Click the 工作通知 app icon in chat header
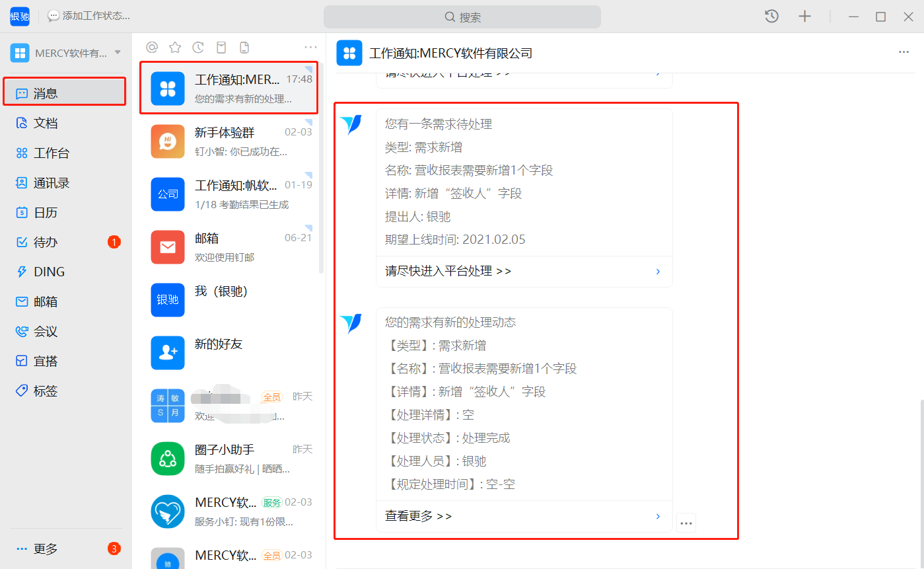 [x=349, y=53]
